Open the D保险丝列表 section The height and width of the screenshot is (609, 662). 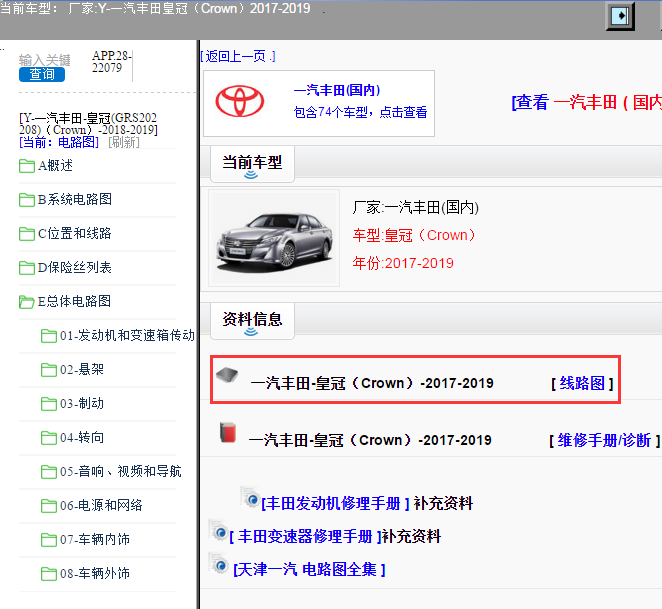coord(74,267)
